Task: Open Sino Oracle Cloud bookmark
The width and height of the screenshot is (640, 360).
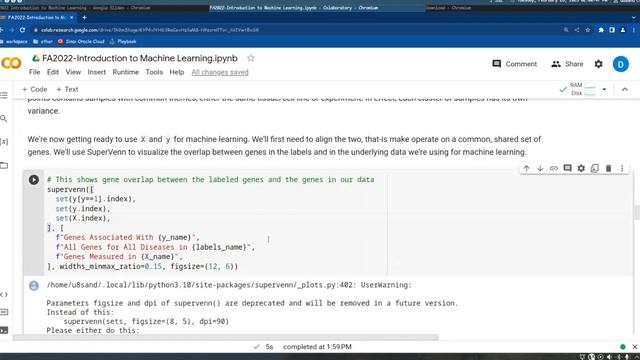Action: click(81, 42)
